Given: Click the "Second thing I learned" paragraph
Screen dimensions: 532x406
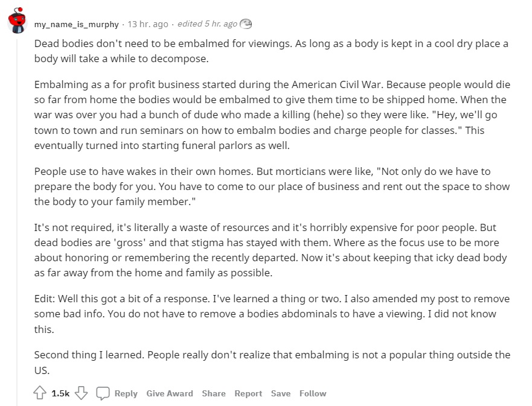Looking at the screenshot, I should (x=272, y=362).
